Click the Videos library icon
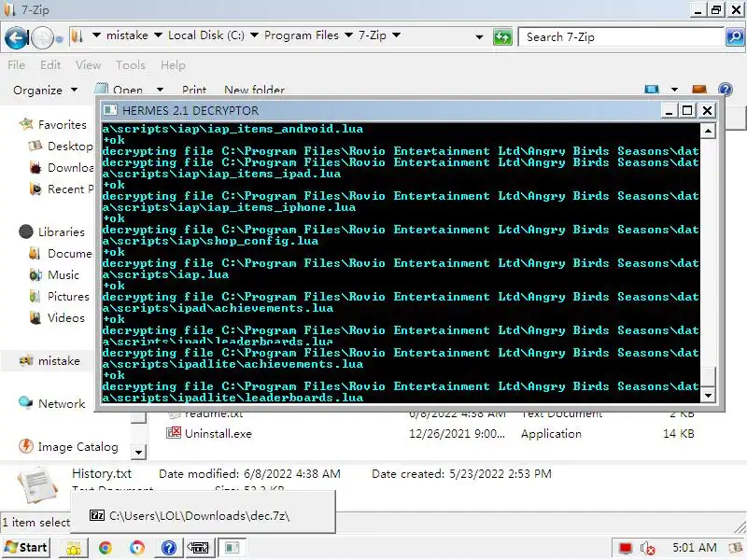Image resolution: width=747 pixels, height=560 pixels. pyautogui.click(x=35, y=317)
